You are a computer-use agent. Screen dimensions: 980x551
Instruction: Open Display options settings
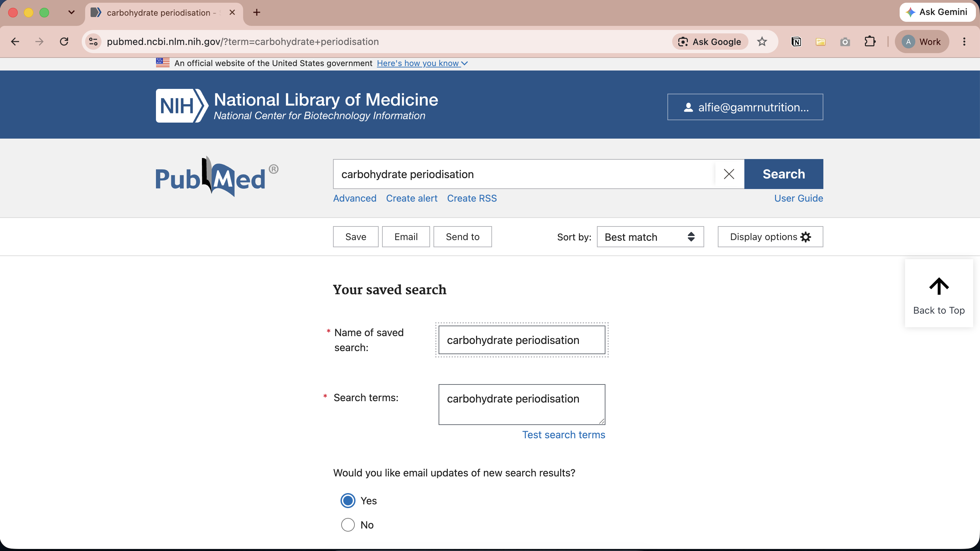tap(770, 237)
